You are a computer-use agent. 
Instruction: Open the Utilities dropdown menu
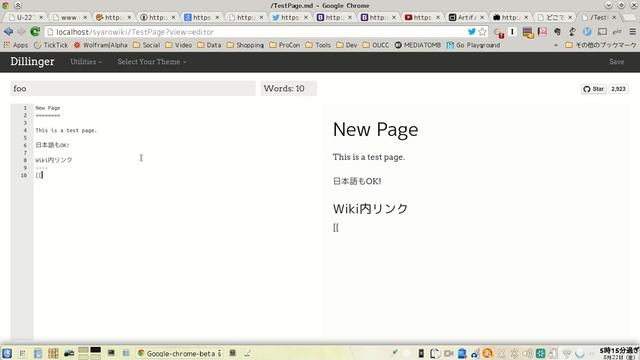coord(86,62)
